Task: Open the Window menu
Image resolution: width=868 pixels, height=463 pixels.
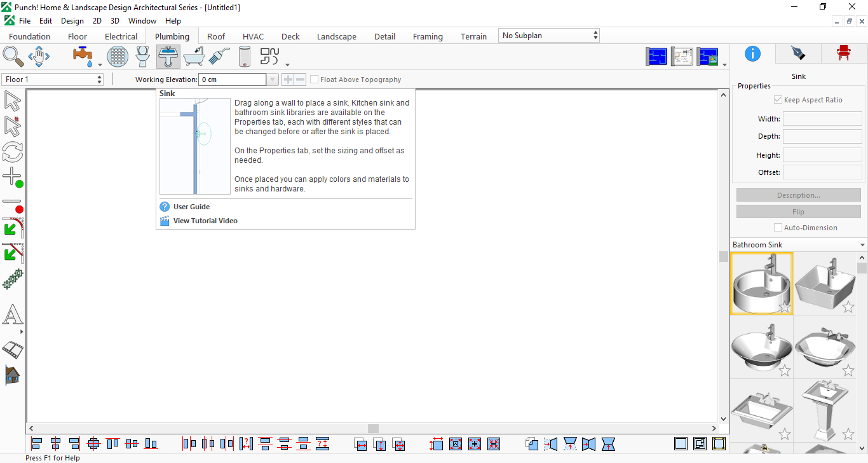Action: point(142,21)
